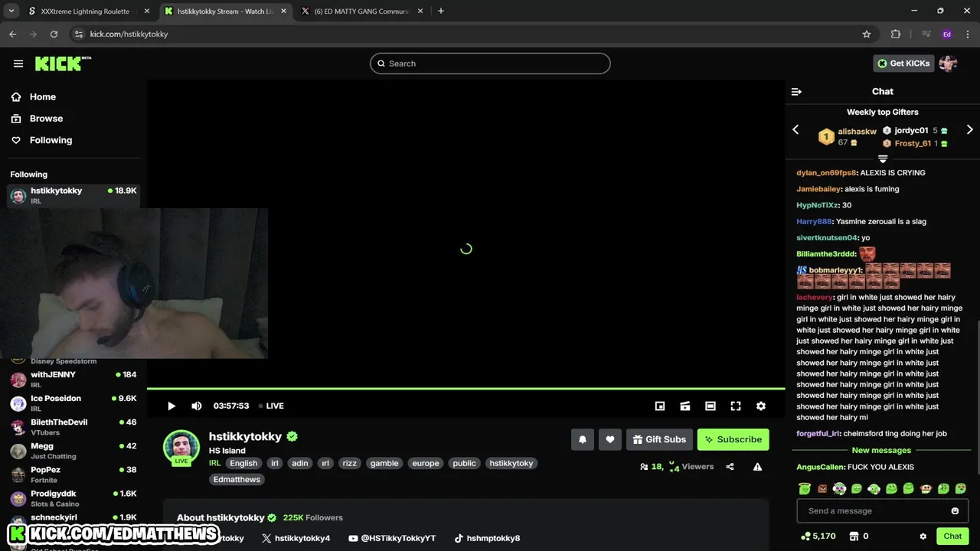Open PopPez channel in sidebar
Viewport: 980px width, 551px height.
(73, 474)
